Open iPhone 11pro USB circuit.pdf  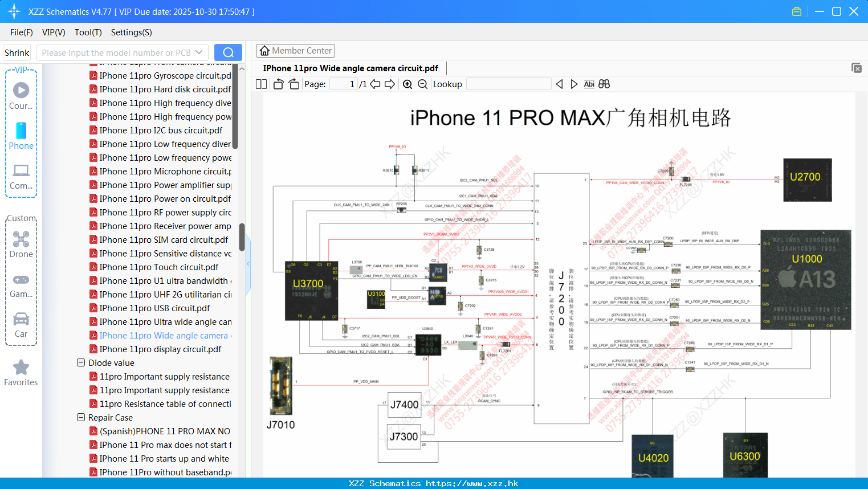[x=150, y=308]
